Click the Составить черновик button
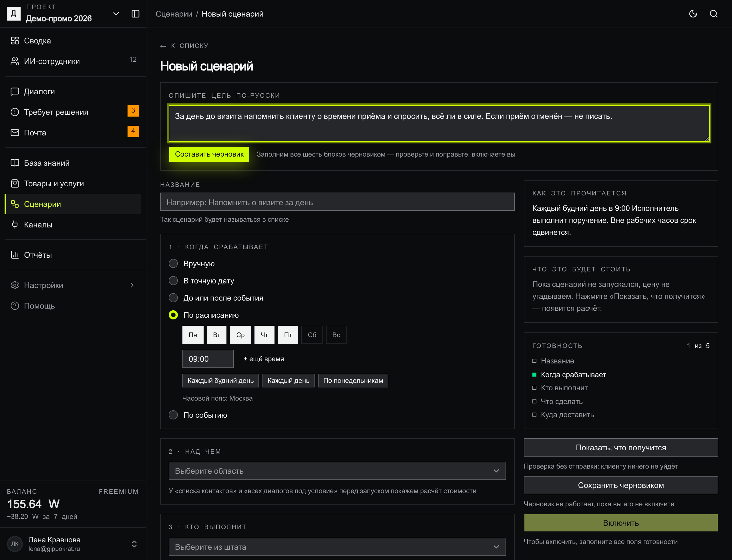 coord(209,154)
